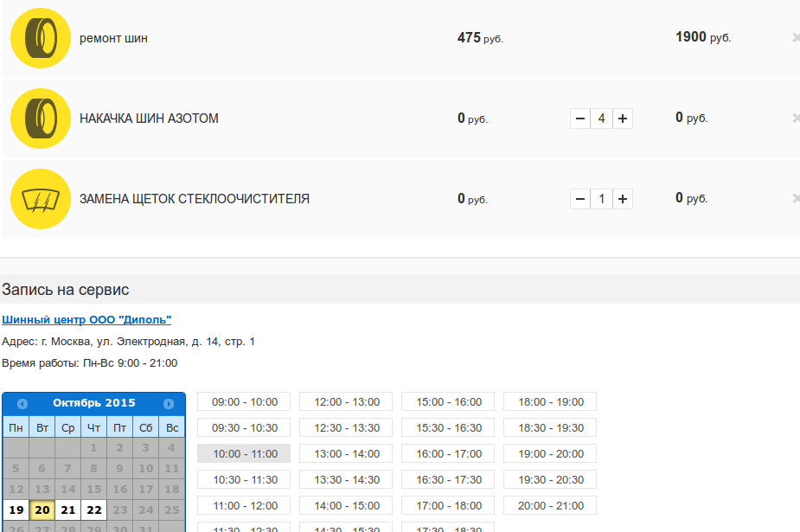Screen dimensions: 800x532
Task: Choose time slot 12:00 - 13:00
Action: pyautogui.click(x=346, y=402)
